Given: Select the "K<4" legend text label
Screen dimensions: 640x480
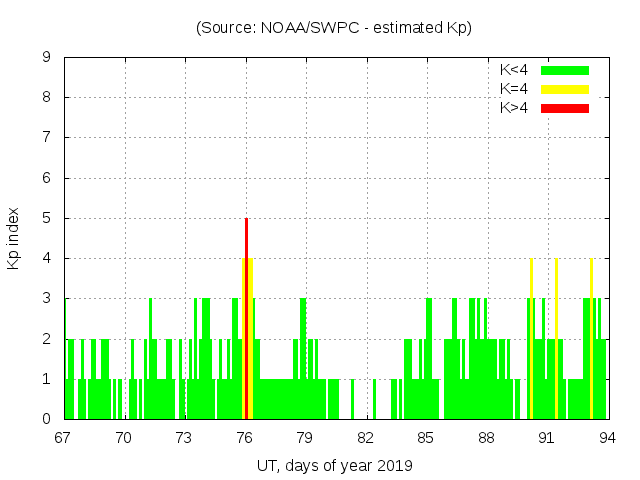Looking at the screenshot, I should pyautogui.click(x=514, y=70).
